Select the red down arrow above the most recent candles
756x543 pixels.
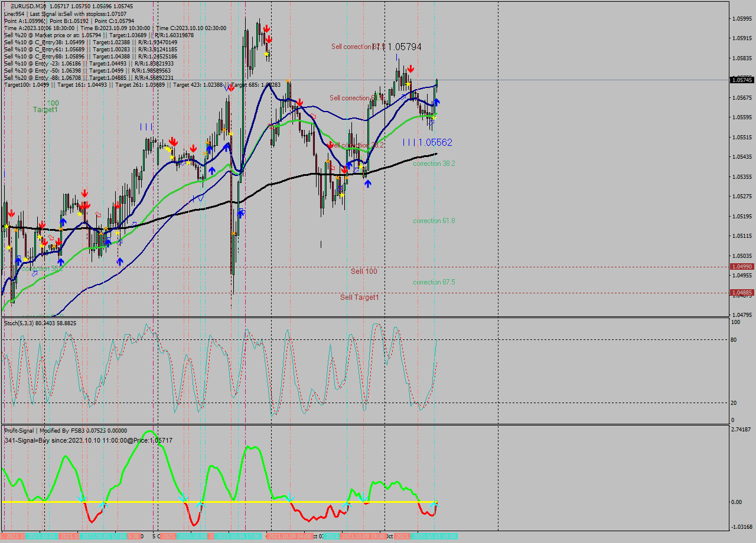pos(411,68)
